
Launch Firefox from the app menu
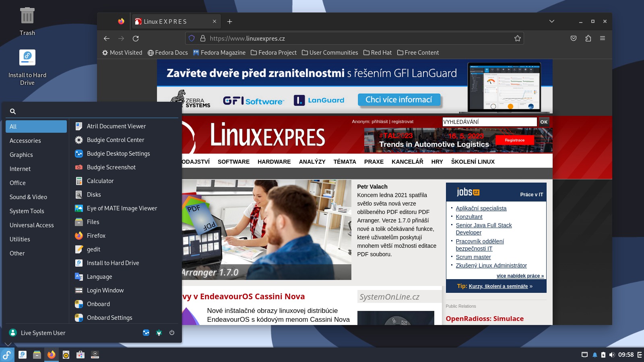pyautogui.click(x=124, y=236)
